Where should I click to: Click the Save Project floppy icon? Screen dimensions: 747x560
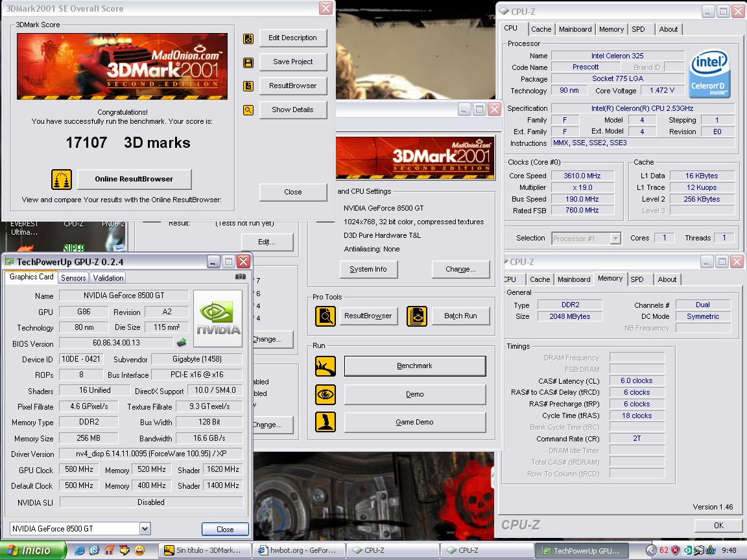coord(248,62)
